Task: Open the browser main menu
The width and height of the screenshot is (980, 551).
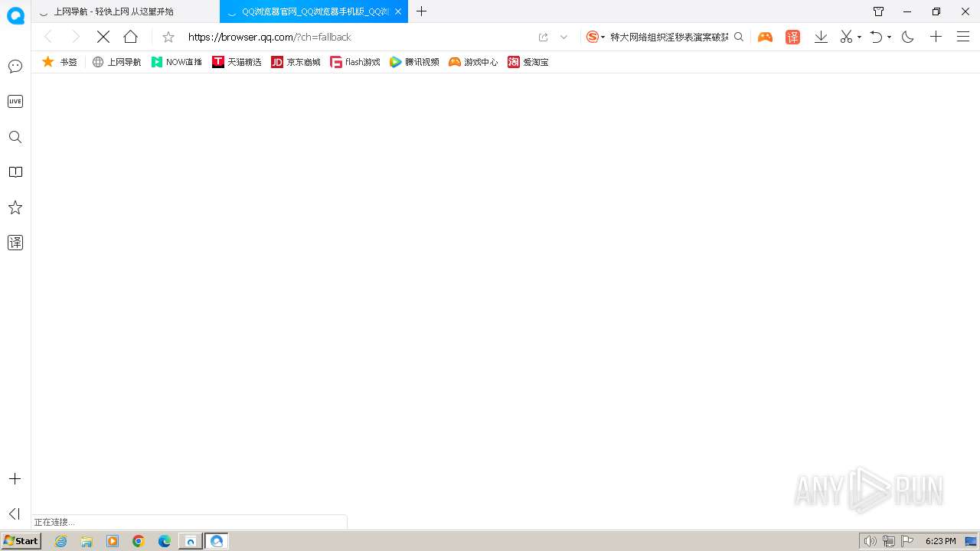Action: (x=963, y=37)
